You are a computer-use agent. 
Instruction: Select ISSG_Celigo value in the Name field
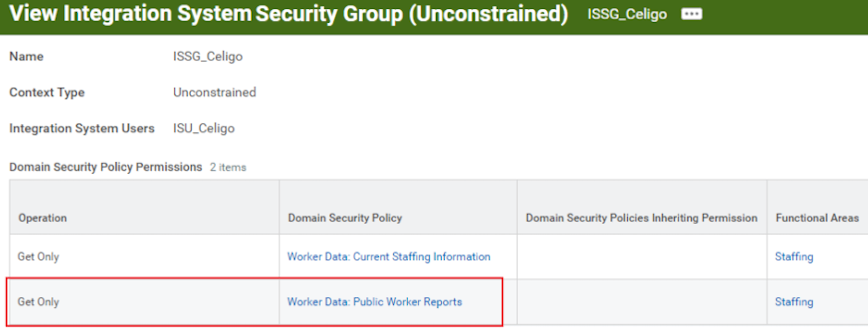pyautogui.click(x=208, y=56)
